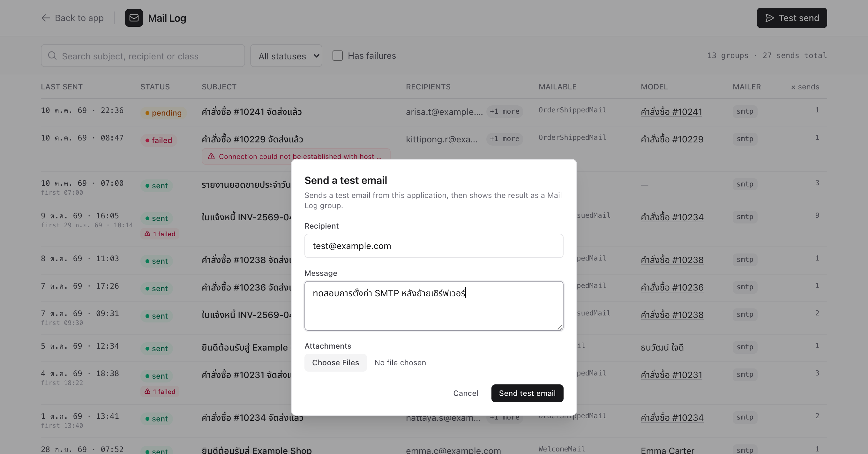Click the pending status badge
This screenshot has width=868, height=454.
coord(163,113)
